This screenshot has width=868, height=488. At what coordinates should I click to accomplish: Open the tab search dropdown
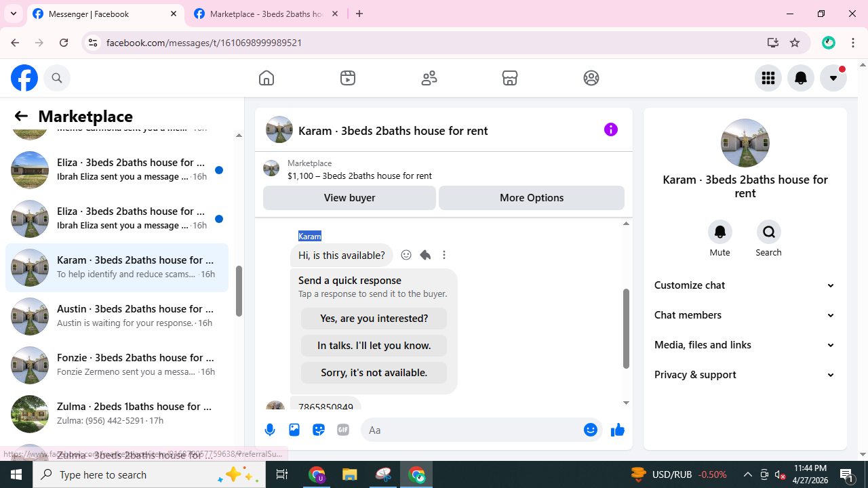tap(14, 14)
